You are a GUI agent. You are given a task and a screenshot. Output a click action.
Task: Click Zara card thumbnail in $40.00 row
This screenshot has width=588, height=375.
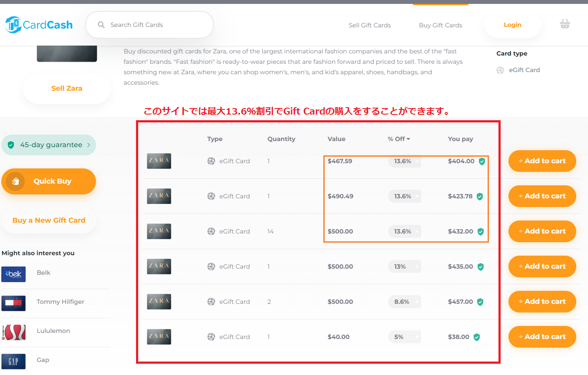159,337
